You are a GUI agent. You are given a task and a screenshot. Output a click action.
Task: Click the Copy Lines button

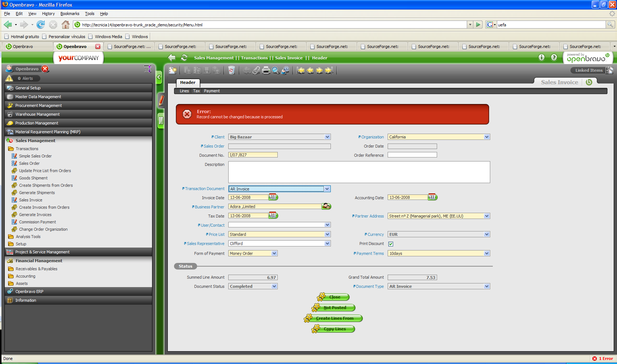pyautogui.click(x=335, y=329)
